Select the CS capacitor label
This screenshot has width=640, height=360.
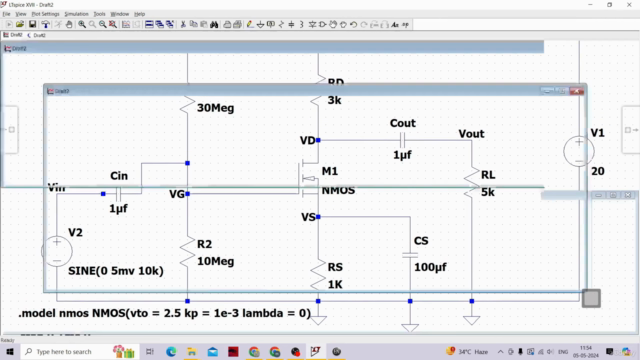(421, 240)
